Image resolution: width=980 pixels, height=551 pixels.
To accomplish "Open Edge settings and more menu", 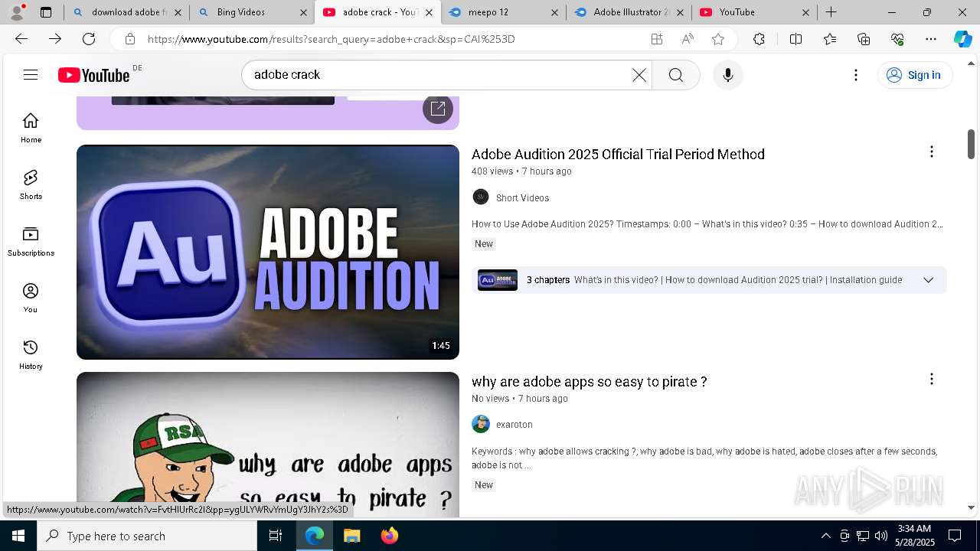I will 931,39.
